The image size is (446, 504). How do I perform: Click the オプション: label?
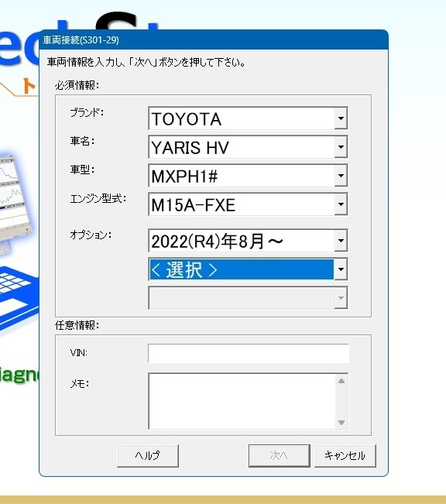[x=91, y=235]
